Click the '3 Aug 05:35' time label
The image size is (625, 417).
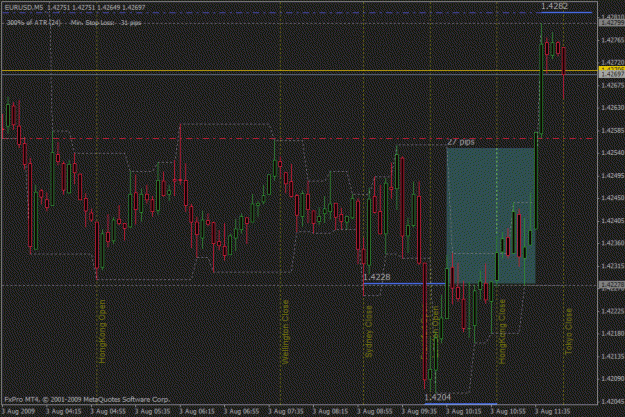152,411
